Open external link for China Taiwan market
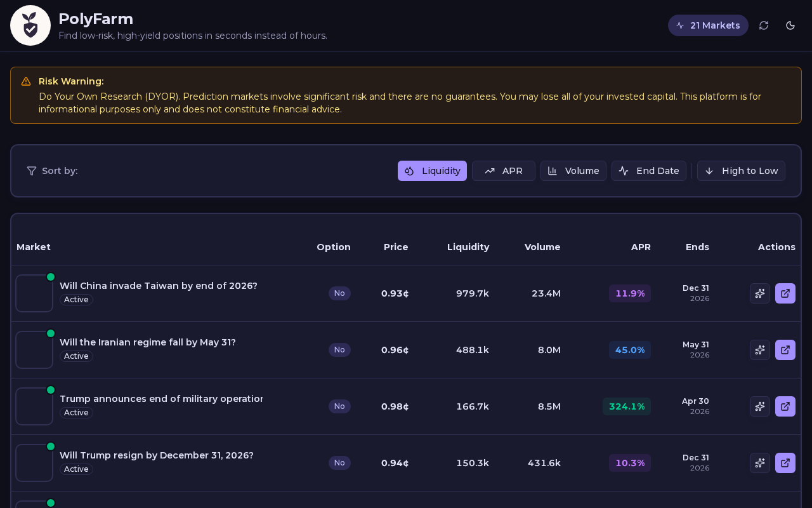 tap(785, 293)
